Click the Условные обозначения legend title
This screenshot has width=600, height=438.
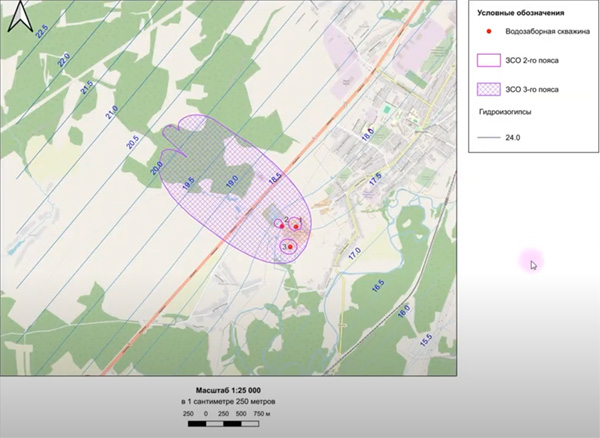tap(521, 13)
